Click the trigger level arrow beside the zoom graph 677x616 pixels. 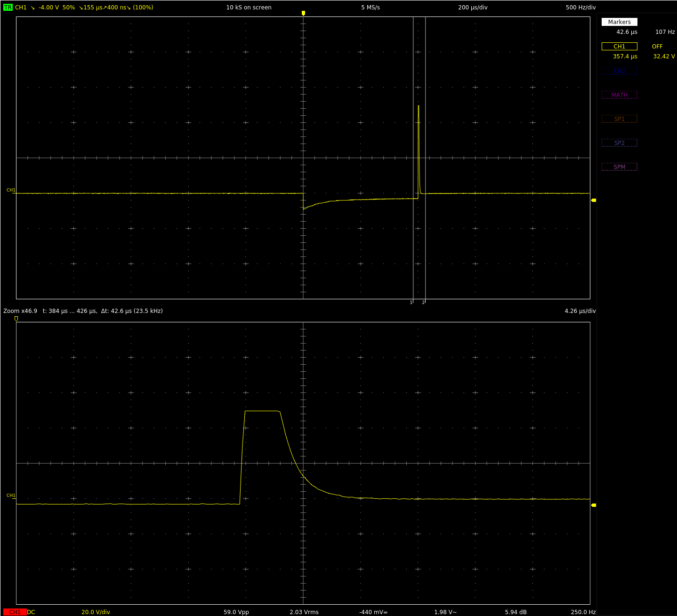(x=593, y=505)
